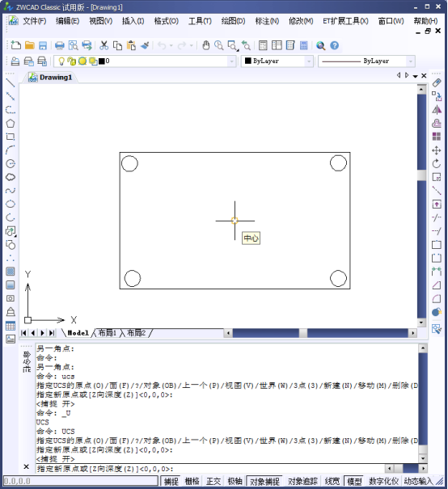Select the Revision cloud tool
The image size is (448, 489).
[x=11, y=177]
